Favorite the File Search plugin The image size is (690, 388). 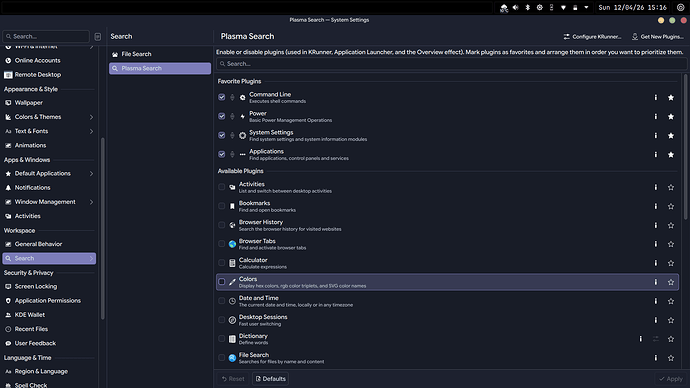tap(671, 358)
